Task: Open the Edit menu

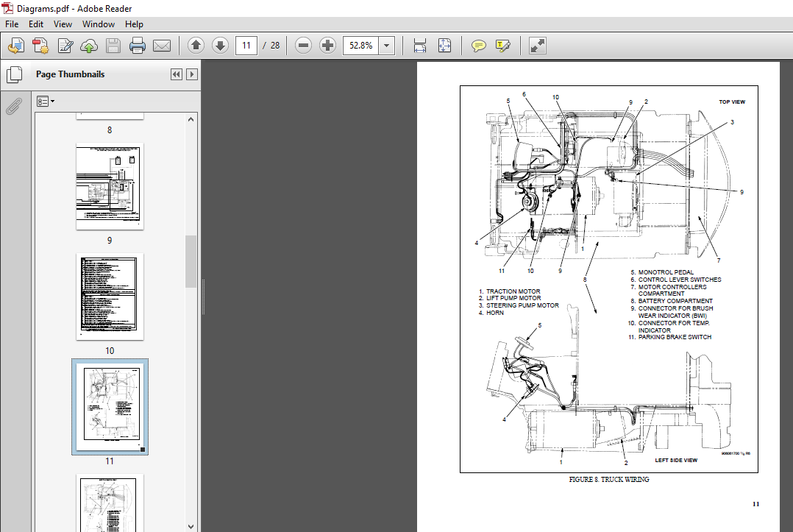Action: [35, 24]
